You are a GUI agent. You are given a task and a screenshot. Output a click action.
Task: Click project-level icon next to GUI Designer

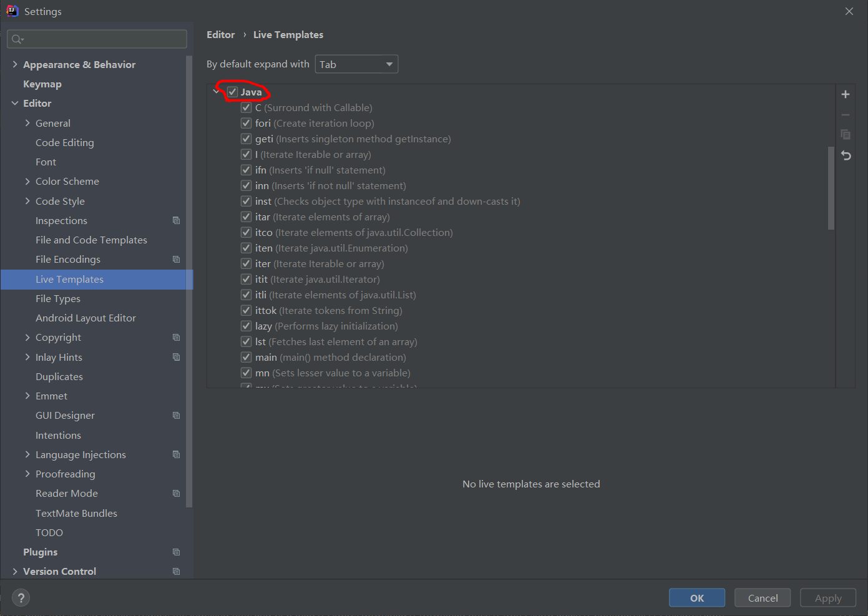tap(176, 415)
